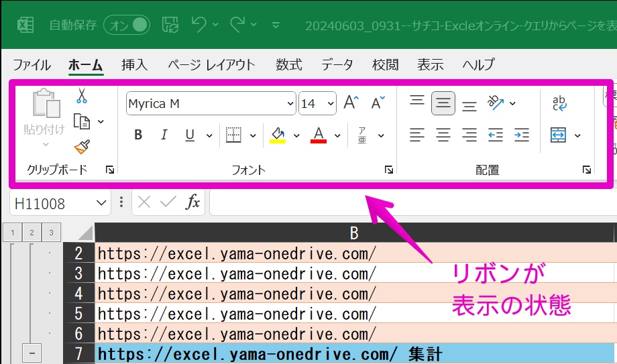Click the Copy icon
Image resolution: width=617 pixels, height=364 pixels.
[x=82, y=121]
